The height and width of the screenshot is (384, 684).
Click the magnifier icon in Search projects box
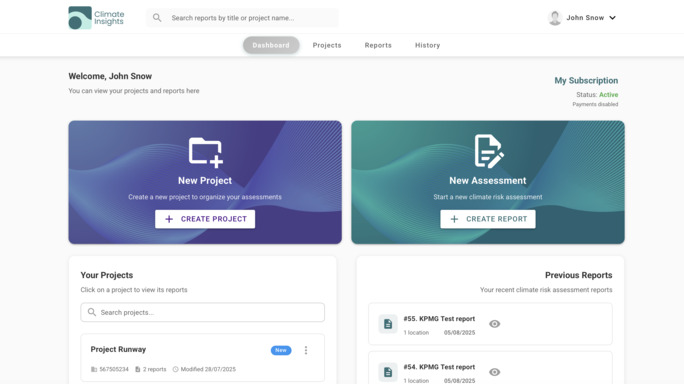(92, 312)
